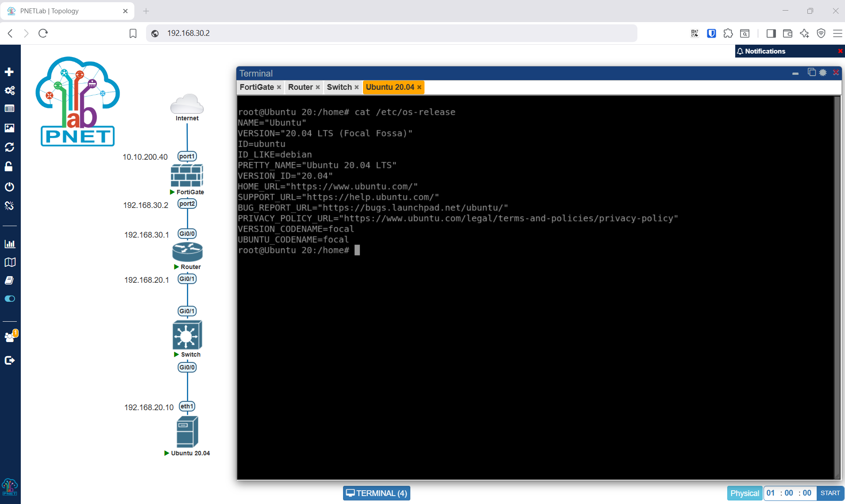
Task: Open the browser hamburger menu
Action: (x=837, y=33)
